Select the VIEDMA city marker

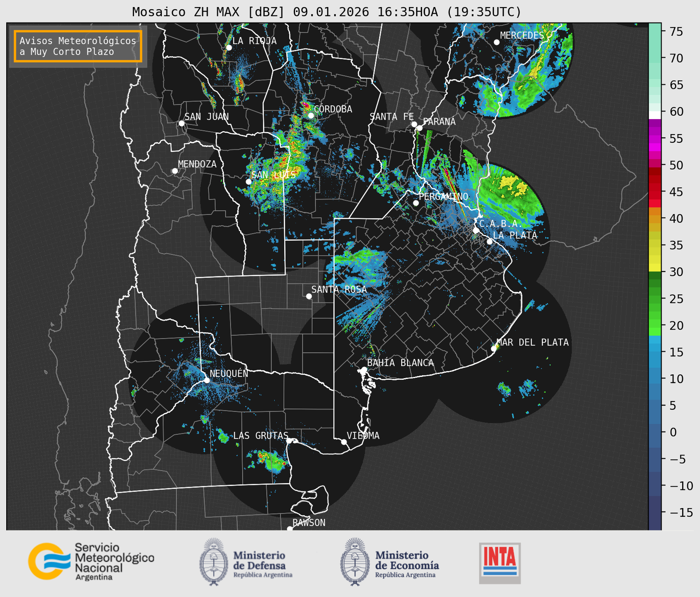pos(344,442)
